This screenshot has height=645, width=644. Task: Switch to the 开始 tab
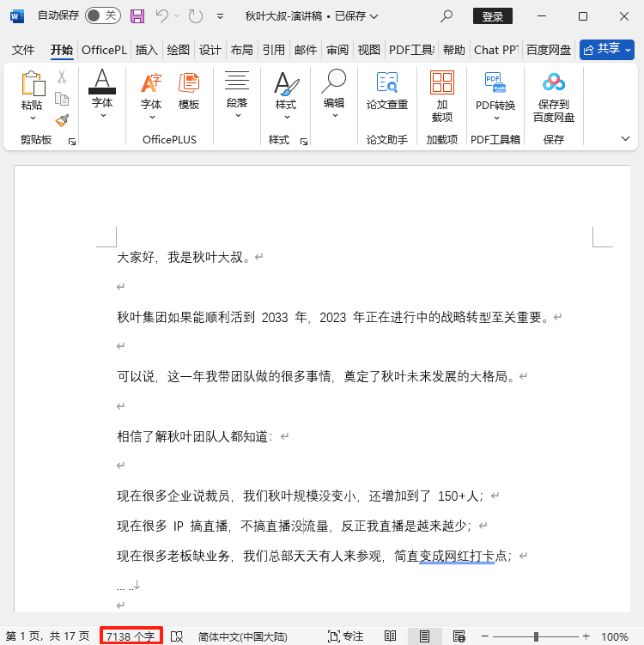[62, 50]
